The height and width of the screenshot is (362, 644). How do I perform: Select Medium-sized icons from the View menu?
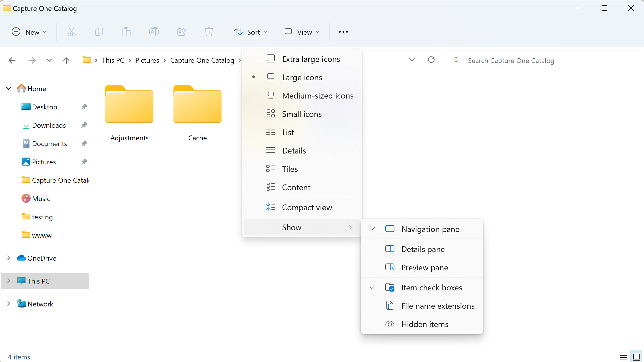[318, 96]
